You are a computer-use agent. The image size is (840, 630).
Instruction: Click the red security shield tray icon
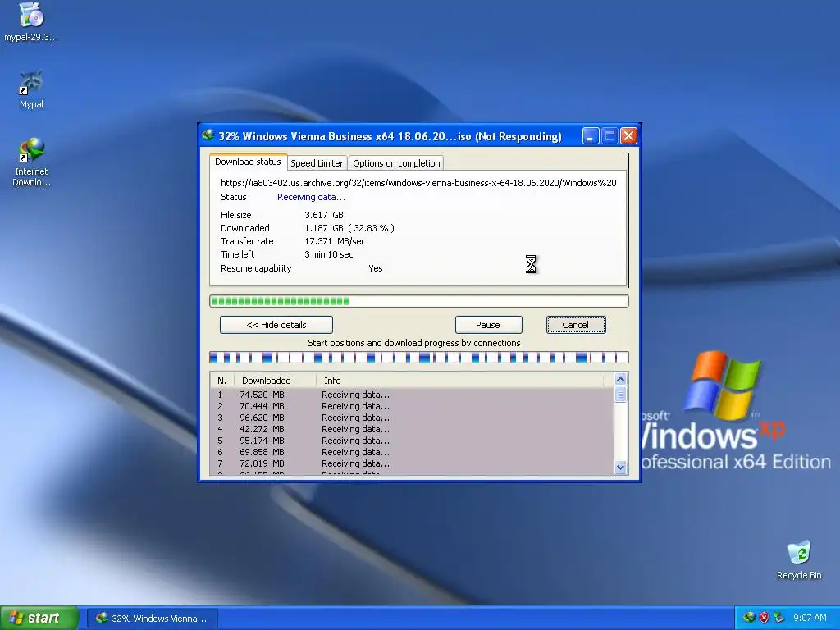[764, 618]
